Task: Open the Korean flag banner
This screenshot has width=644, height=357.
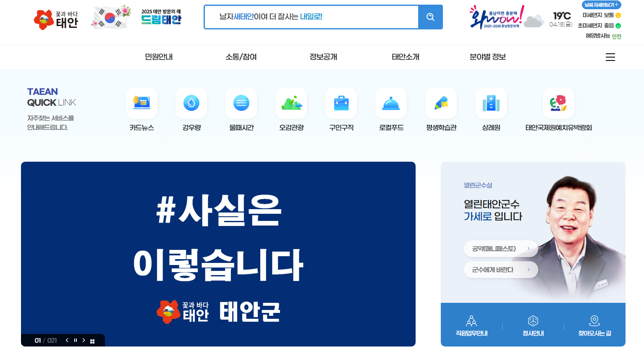Action: [111, 17]
